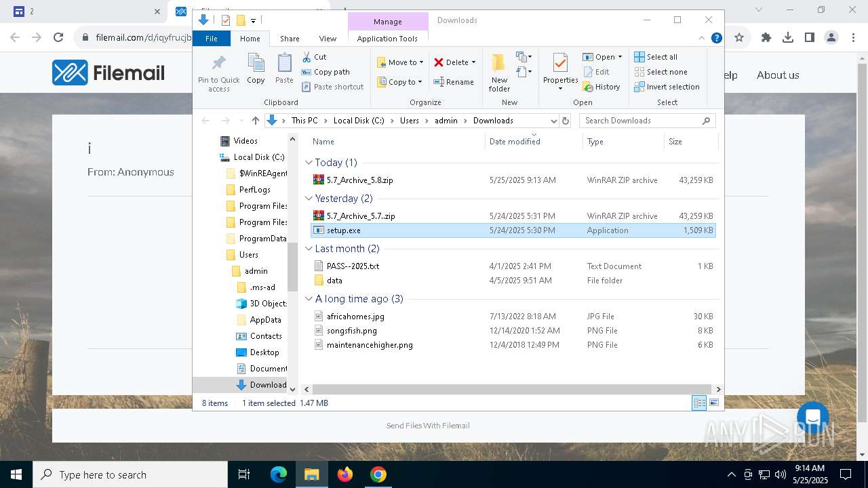This screenshot has width=868, height=488.
Task: Collapse A long time ago group
Action: (x=309, y=299)
